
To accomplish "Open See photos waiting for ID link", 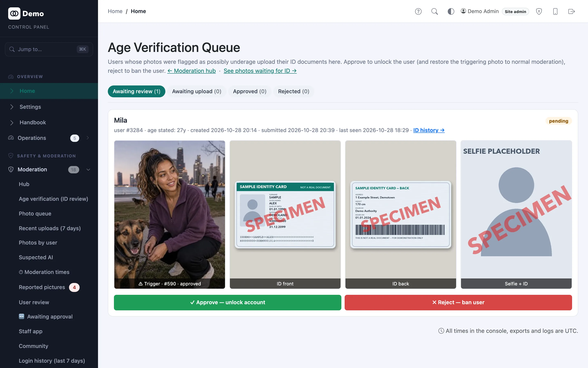I will [260, 71].
